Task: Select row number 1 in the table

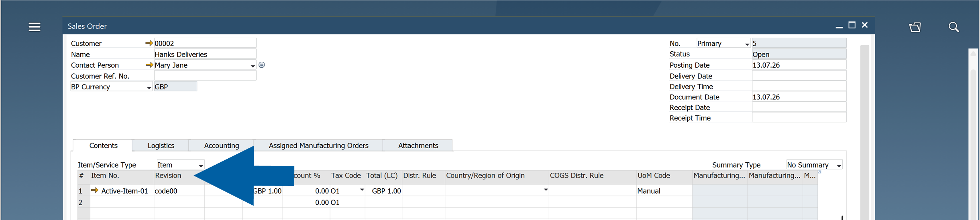Action: (84, 191)
